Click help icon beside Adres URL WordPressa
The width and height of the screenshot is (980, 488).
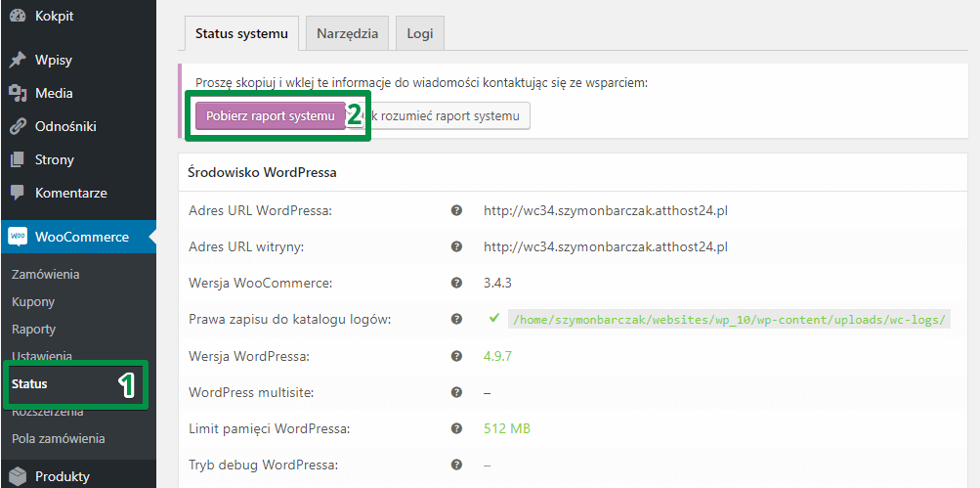pos(457,210)
